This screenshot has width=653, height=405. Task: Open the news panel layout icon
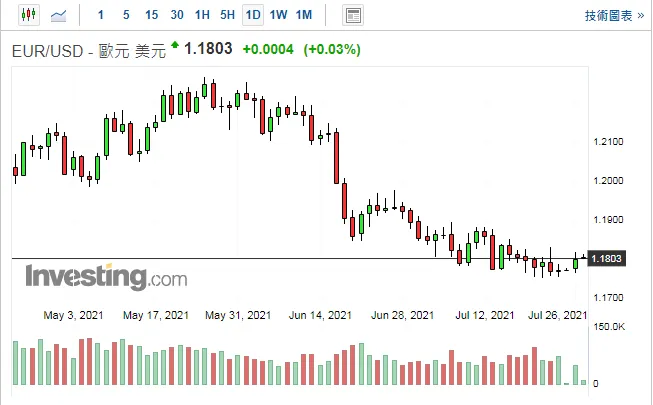353,15
